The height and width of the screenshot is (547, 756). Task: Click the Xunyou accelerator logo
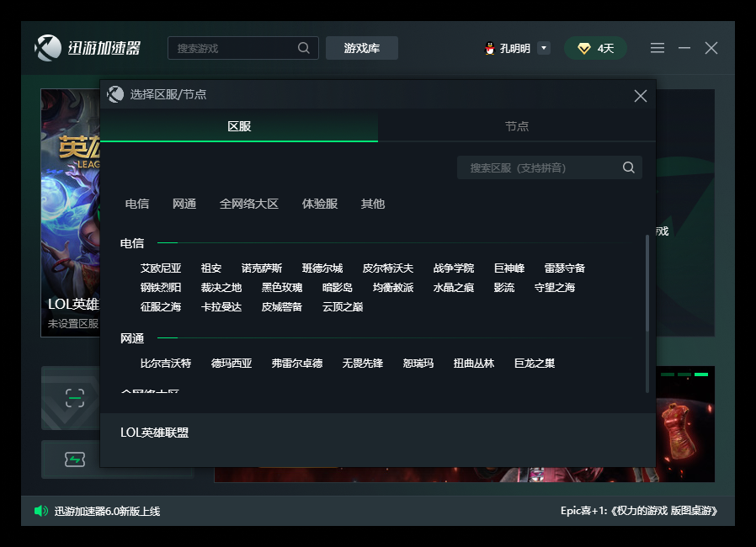pos(88,48)
